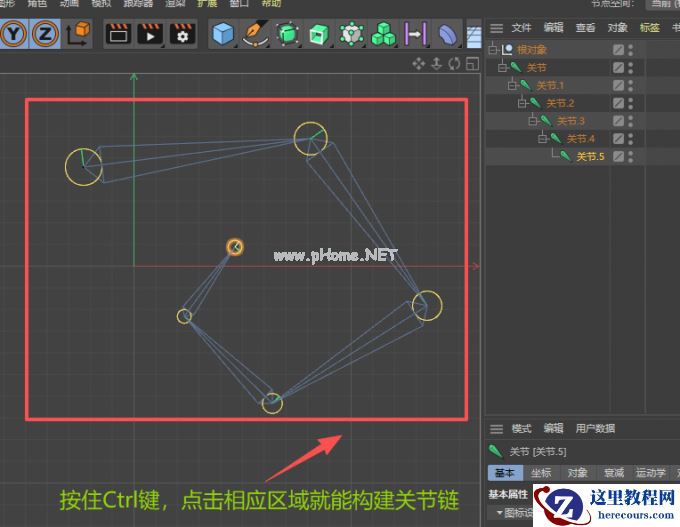The width and height of the screenshot is (680, 527).
Task: Toggle the Z axis lock
Action: [x=45, y=33]
